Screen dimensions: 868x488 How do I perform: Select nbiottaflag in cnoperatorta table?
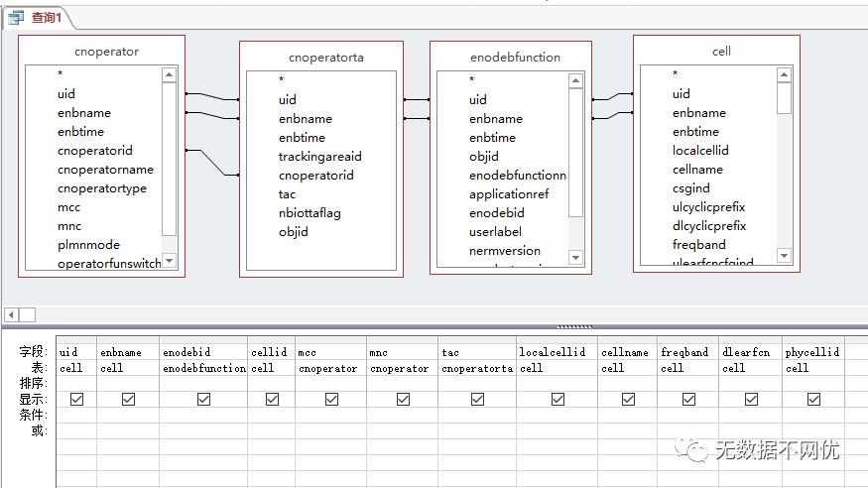pos(310,213)
